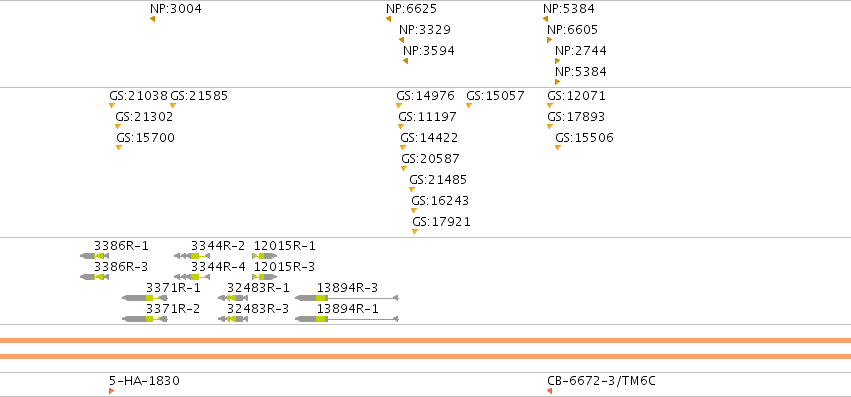Open the GS:14976 feature label
Screen dimensions: 851x397
pos(425,96)
